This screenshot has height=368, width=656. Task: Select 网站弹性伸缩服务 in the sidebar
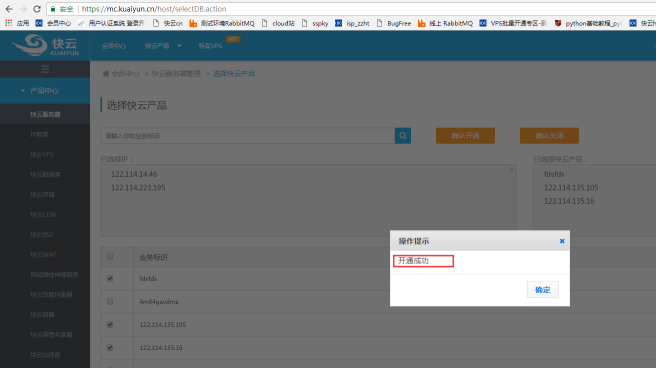click(54, 275)
